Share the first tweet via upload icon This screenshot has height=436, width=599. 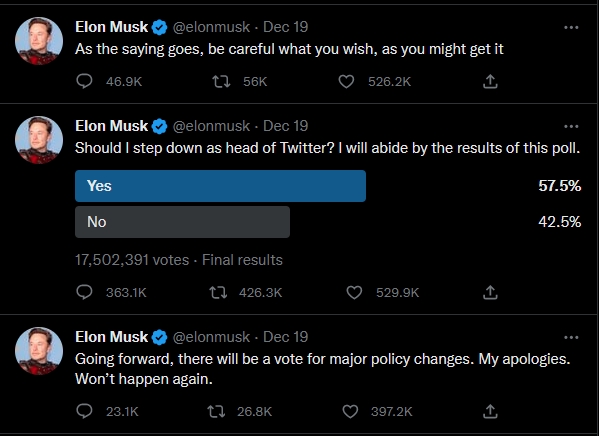[x=490, y=81]
